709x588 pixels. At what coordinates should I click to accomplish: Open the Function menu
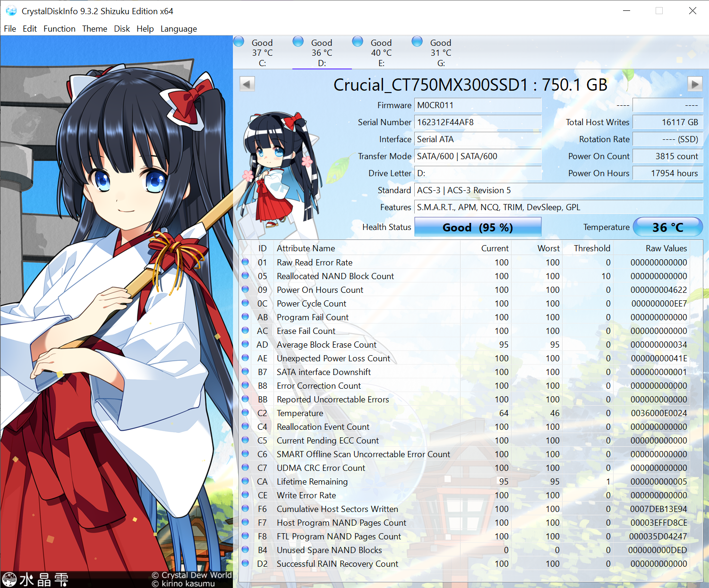tap(59, 29)
